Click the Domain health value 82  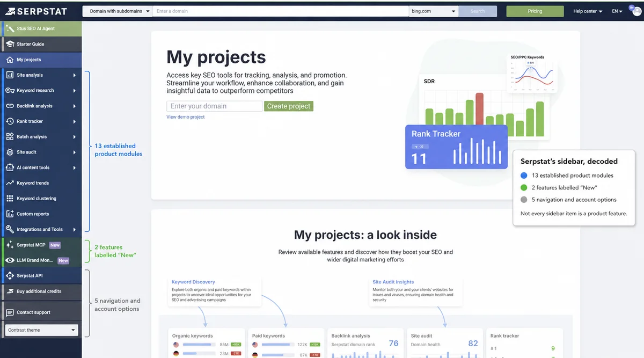click(473, 344)
